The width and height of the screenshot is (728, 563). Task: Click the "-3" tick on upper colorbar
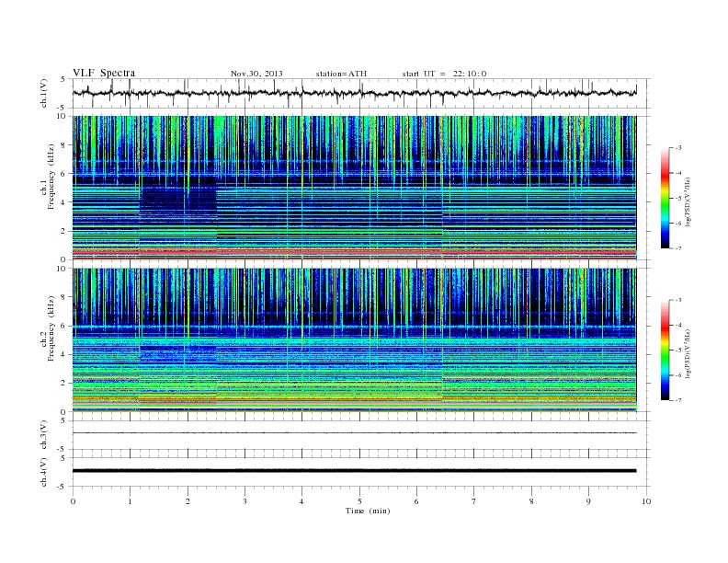[677, 148]
